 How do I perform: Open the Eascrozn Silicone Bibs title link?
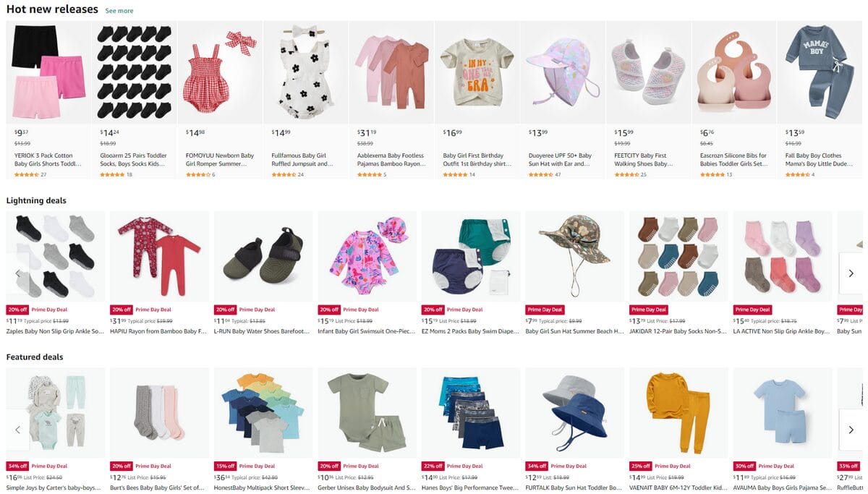(x=733, y=160)
